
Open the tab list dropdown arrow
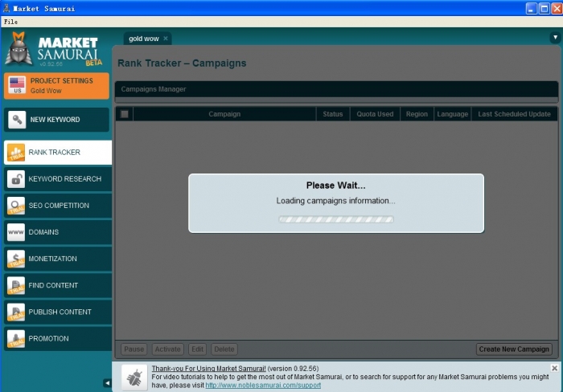[x=555, y=37]
